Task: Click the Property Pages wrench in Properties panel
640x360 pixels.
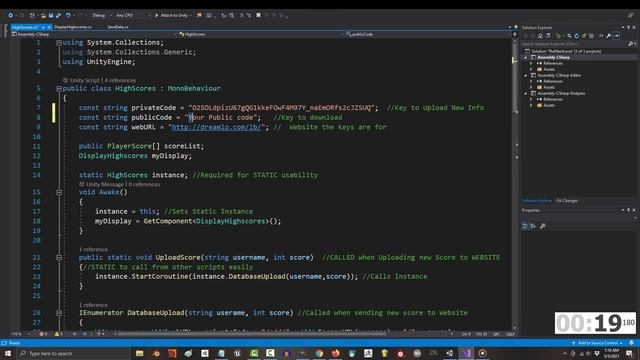Action: [x=543, y=226]
